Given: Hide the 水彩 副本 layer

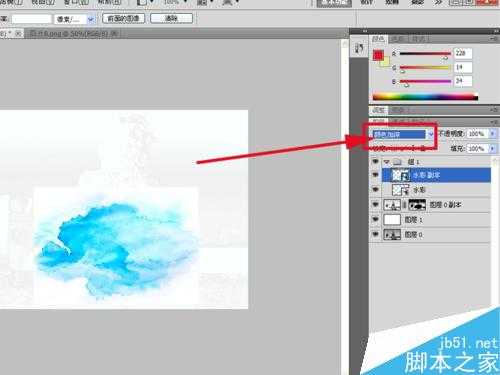Looking at the screenshot, I should [x=375, y=175].
